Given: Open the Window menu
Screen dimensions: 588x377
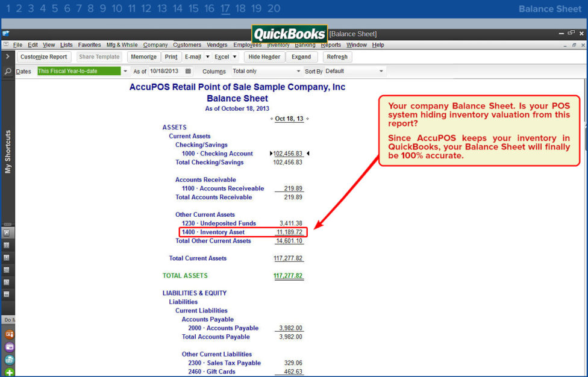Looking at the screenshot, I should click(356, 45).
